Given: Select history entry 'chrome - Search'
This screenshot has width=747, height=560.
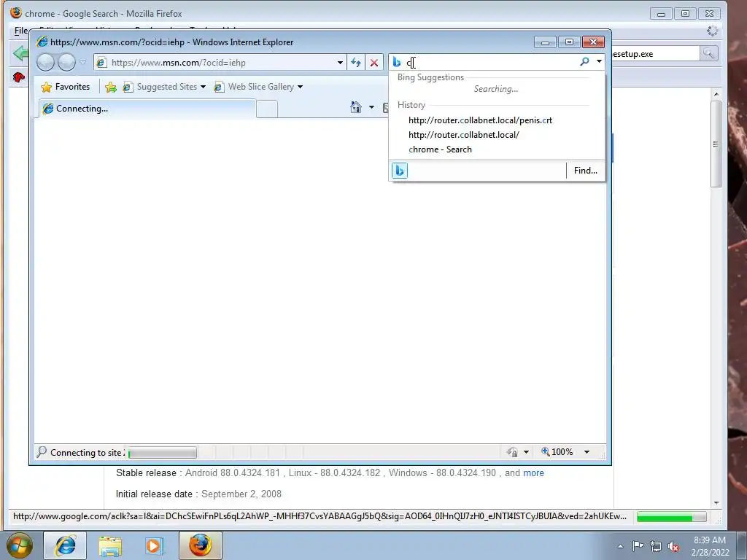Looking at the screenshot, I should click(440, 149).
